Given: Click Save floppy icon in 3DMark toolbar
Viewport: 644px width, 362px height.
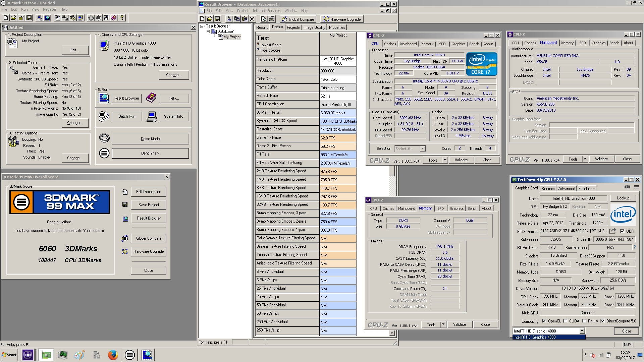Looking at the screenshot, I should [x=29, y=18].
